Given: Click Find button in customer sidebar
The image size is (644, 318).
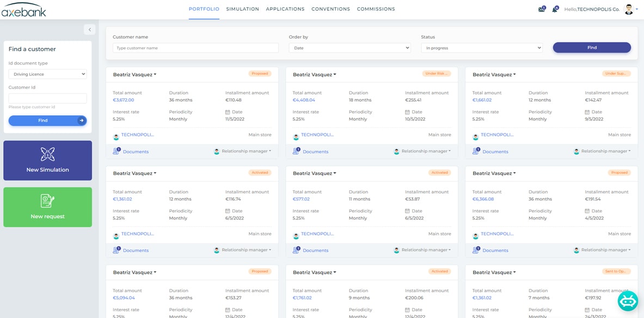Looking at the screenshot, I should pyautogui.click(x=47, y=121).
